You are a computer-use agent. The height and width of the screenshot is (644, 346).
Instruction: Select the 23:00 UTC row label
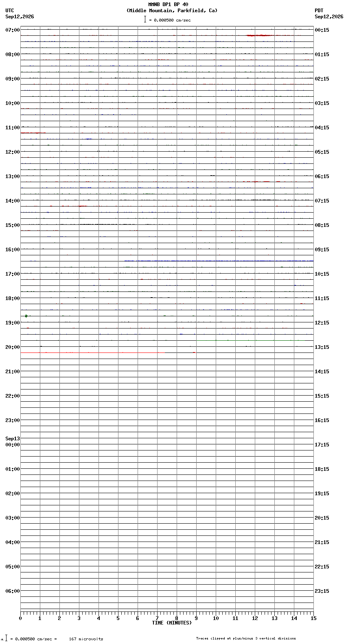click(13, 420)
